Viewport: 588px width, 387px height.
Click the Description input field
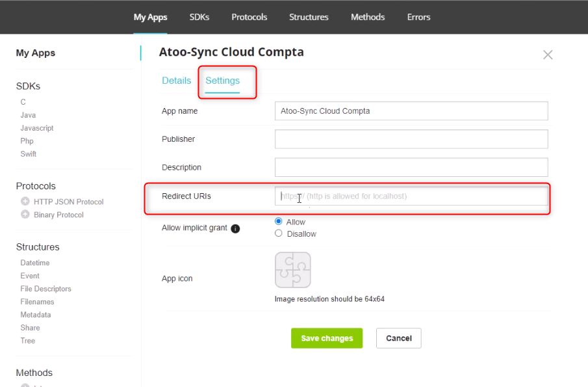(x=411, y=167)
